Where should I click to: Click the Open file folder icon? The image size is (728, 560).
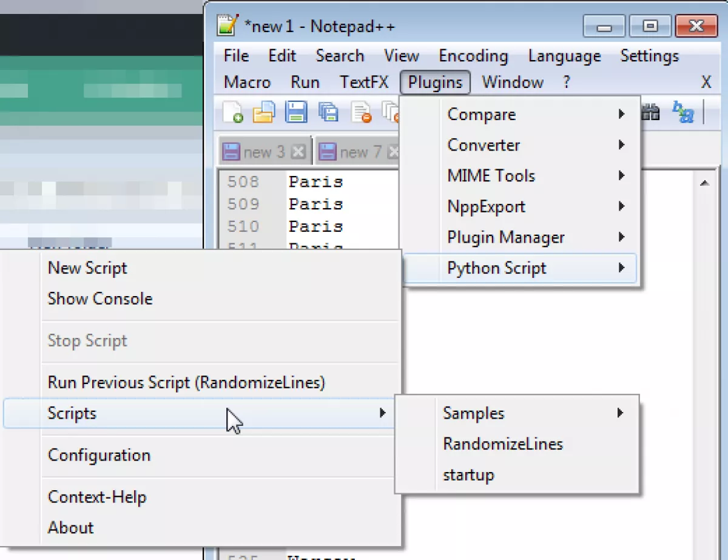pyautogui.click(x=264, y=113)
